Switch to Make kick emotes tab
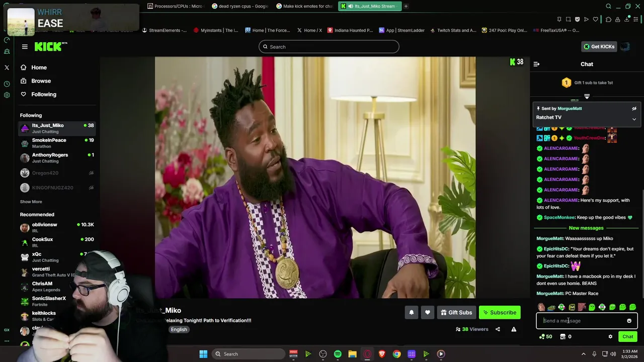Screen dimensions: 644x362 304,6
